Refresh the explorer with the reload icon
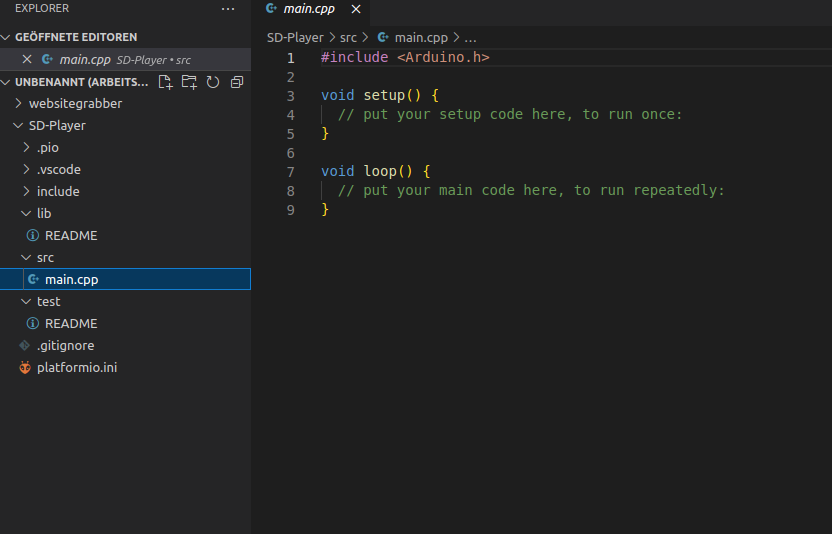 click(213, 82)
